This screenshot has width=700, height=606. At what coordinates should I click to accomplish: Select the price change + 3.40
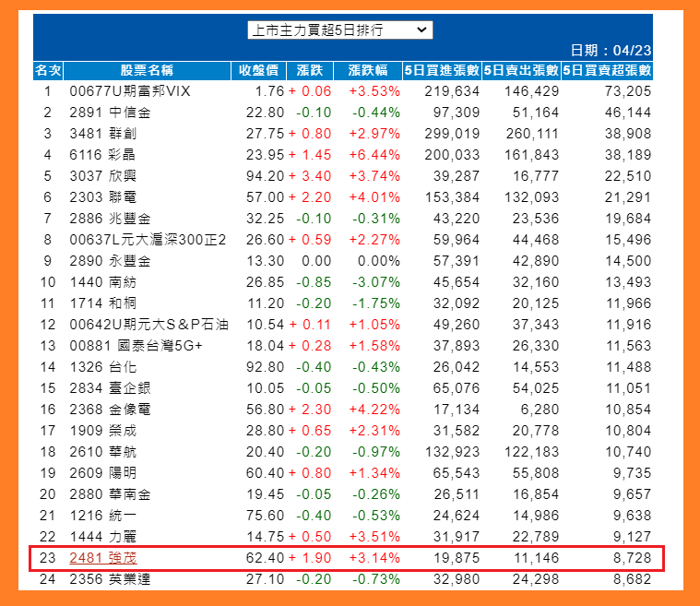point(310,176)
